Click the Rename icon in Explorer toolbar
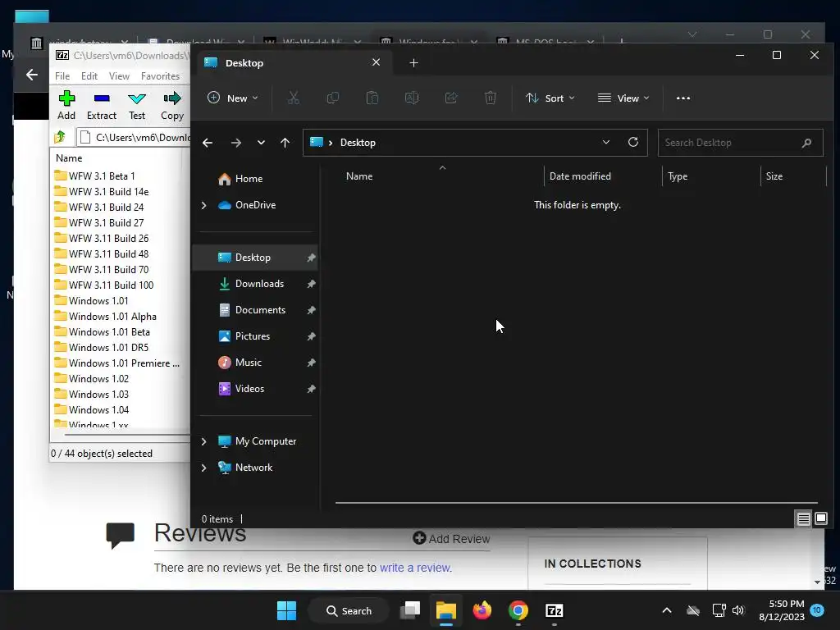Image resolution: width=840 pixels, height=630 pixels. (412, 98)
